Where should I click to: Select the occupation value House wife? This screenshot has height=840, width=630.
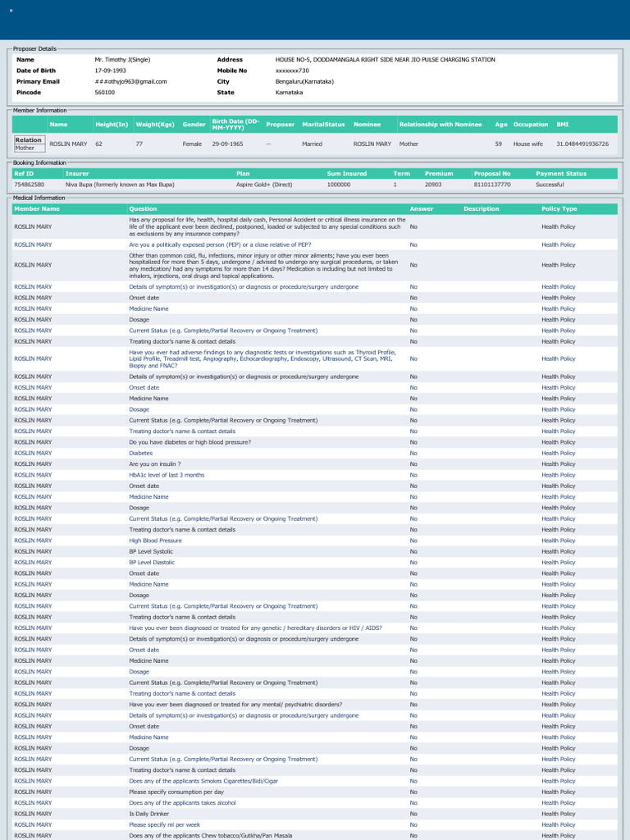(527, 144)
